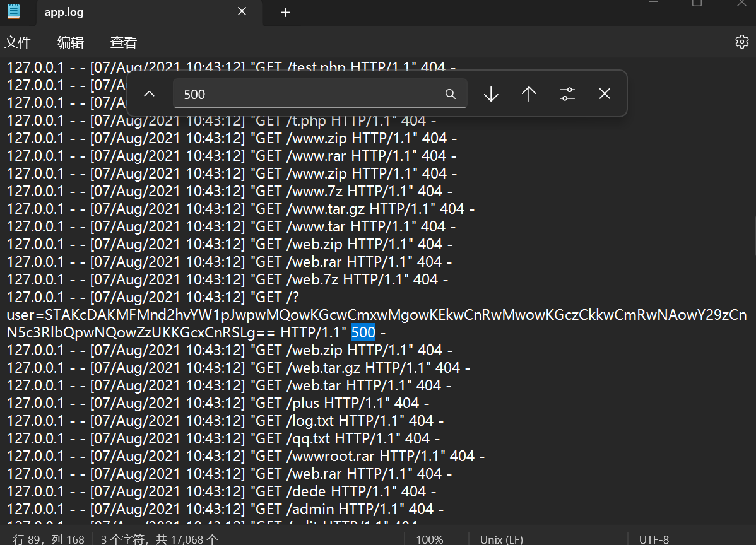Click the 100% zoom level in status bar
This screenshot has width=756, height=545.
429,539
